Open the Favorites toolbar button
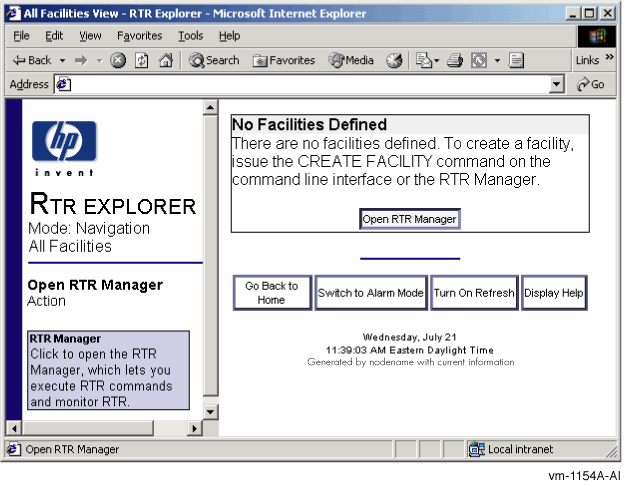 pyautogui.click(x=284, y=61)
